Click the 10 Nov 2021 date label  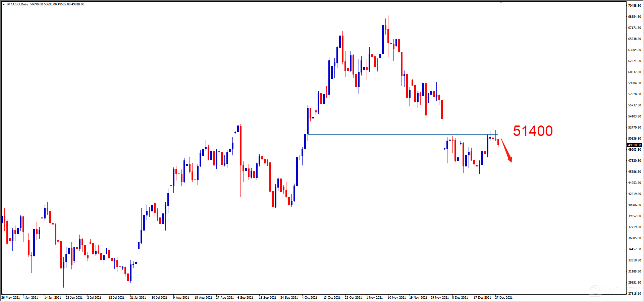click(x=397, y=298)
